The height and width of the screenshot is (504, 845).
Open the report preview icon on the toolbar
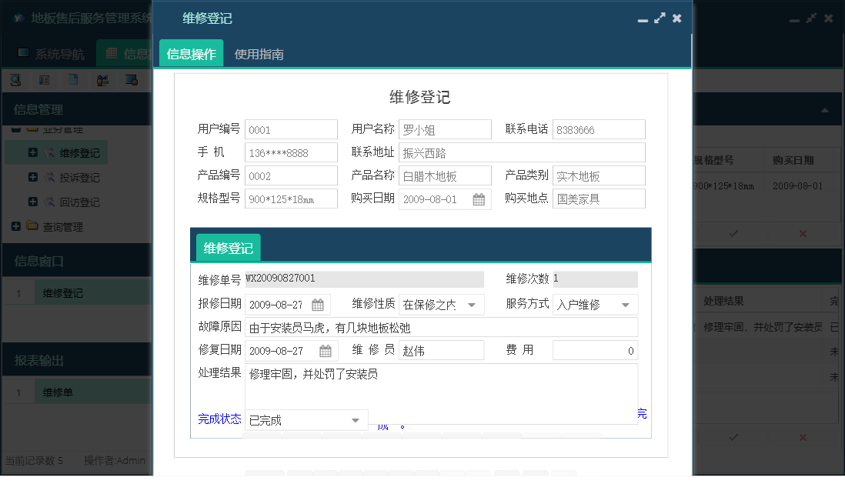tap(130, 80)
